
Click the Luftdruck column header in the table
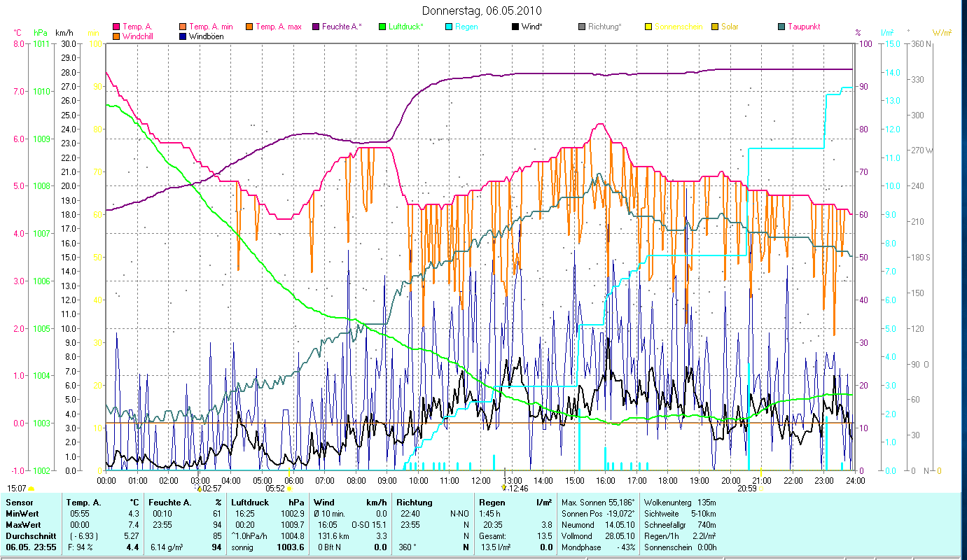250,503
